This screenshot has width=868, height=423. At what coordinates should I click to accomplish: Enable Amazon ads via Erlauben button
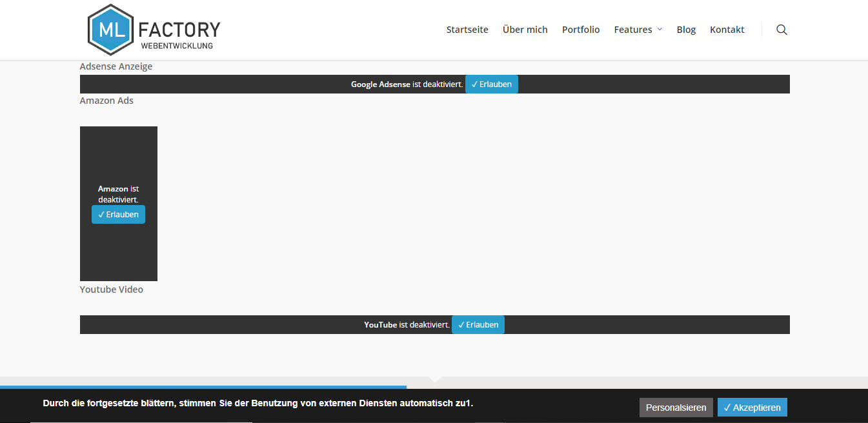click(x=118, y=215)
